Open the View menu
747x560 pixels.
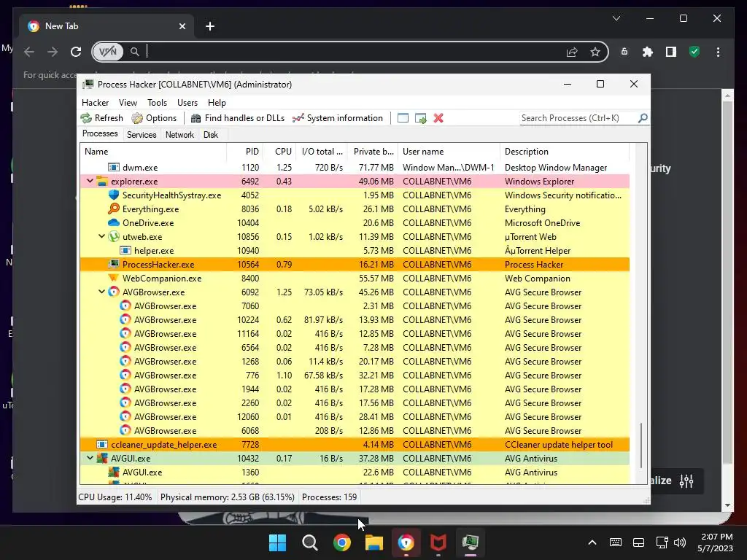[128, 103]
